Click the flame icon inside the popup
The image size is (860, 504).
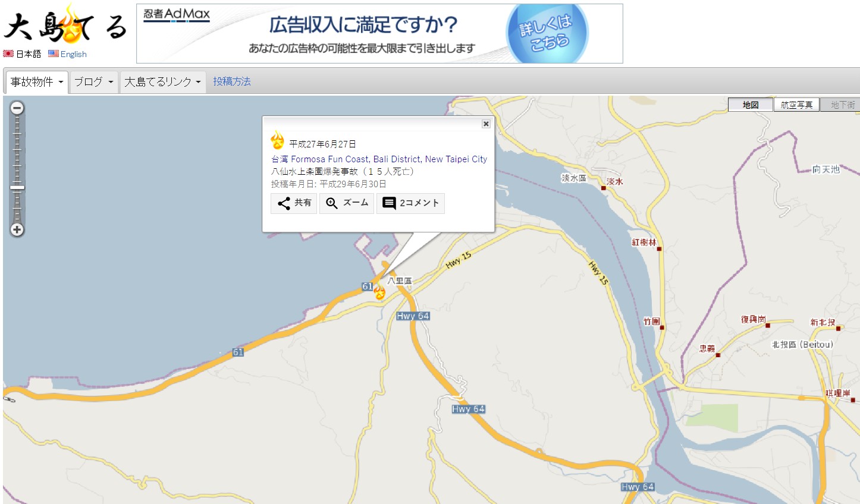pos(277,141)
